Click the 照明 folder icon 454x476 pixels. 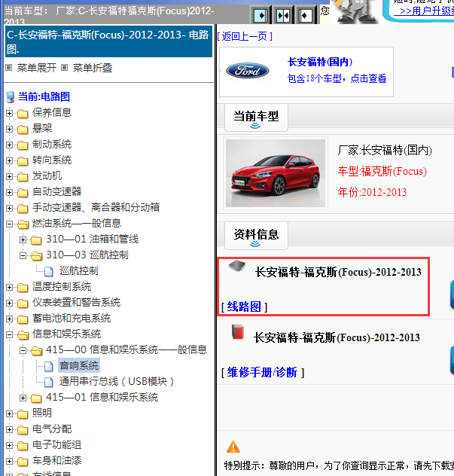pyautogui.click(x=23, y=413)
